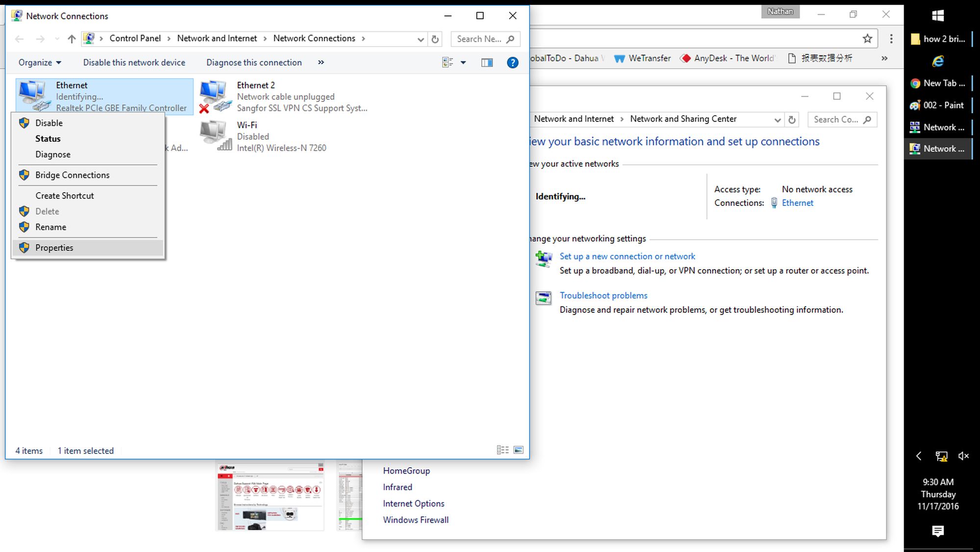Open the Windows Start button

point(938,16)
